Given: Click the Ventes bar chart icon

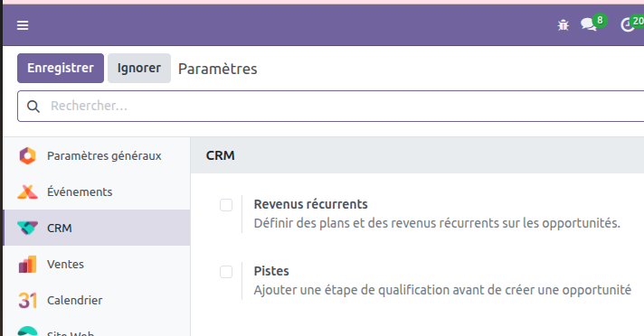Looking at the screenshot, I should click(x=27, y=265).
